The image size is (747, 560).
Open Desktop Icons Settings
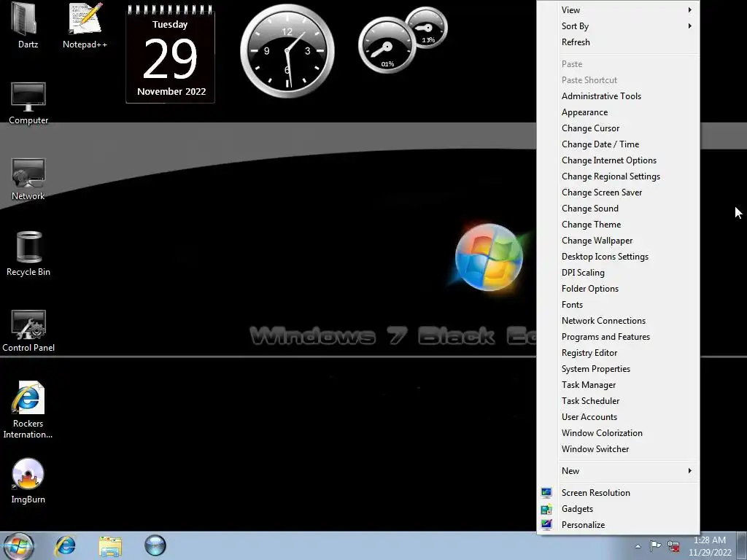pyautogui.click(x=619, y=257)
